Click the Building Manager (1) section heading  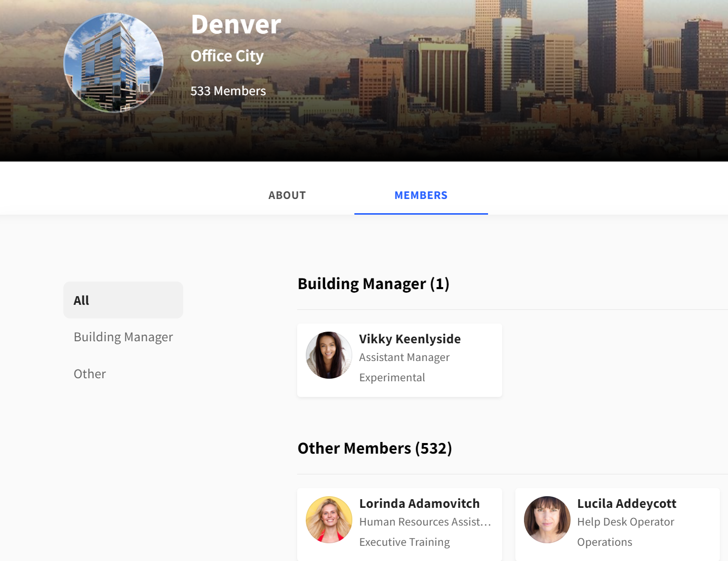(374, 284)
